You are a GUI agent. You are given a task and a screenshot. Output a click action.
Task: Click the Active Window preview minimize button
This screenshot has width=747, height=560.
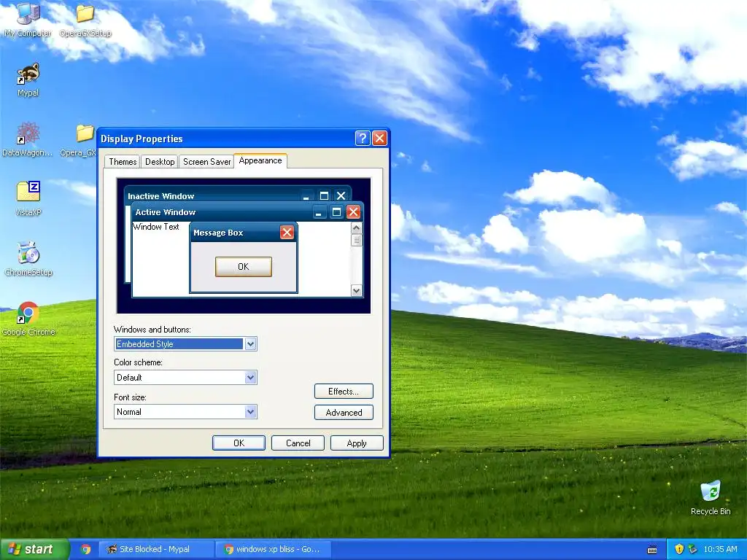click(x=319, y=212)
